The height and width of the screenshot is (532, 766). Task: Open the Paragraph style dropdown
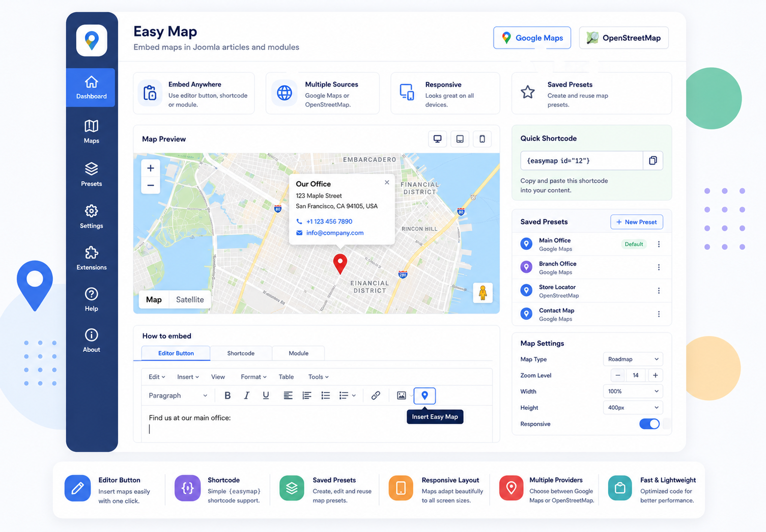pos(178,396)
